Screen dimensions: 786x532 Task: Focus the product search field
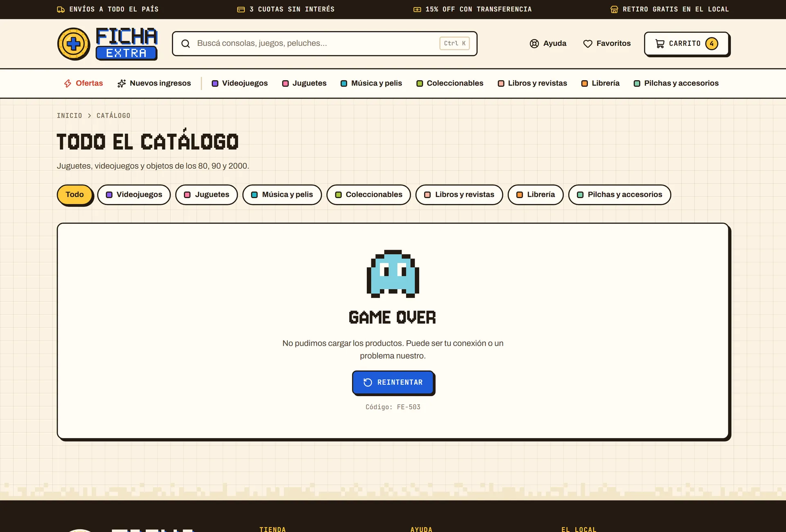click(325, 43)
